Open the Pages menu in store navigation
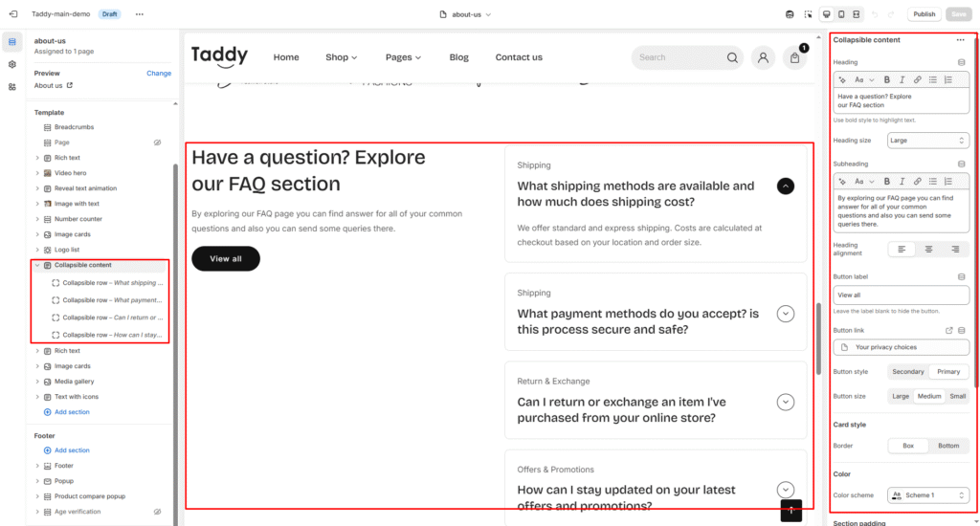The image size is (980, 526). pos(403,57)
